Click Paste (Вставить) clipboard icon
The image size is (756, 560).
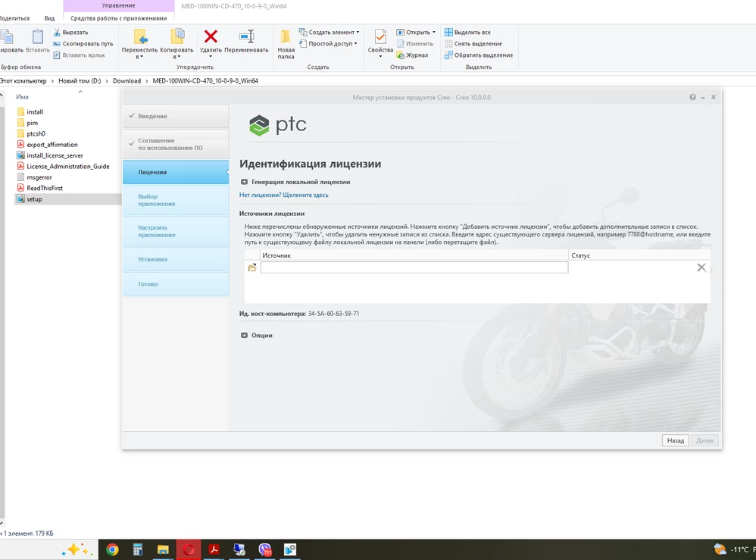[38, 36]
